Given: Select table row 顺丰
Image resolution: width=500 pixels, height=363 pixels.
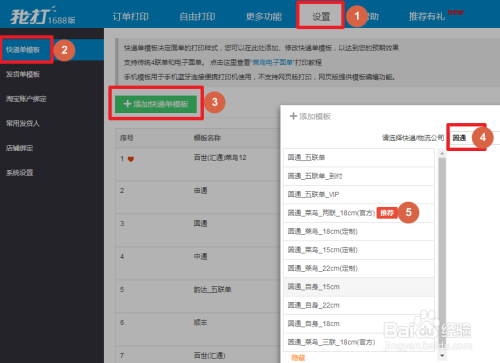Looking at the screenshot, I should click(198, 329).
